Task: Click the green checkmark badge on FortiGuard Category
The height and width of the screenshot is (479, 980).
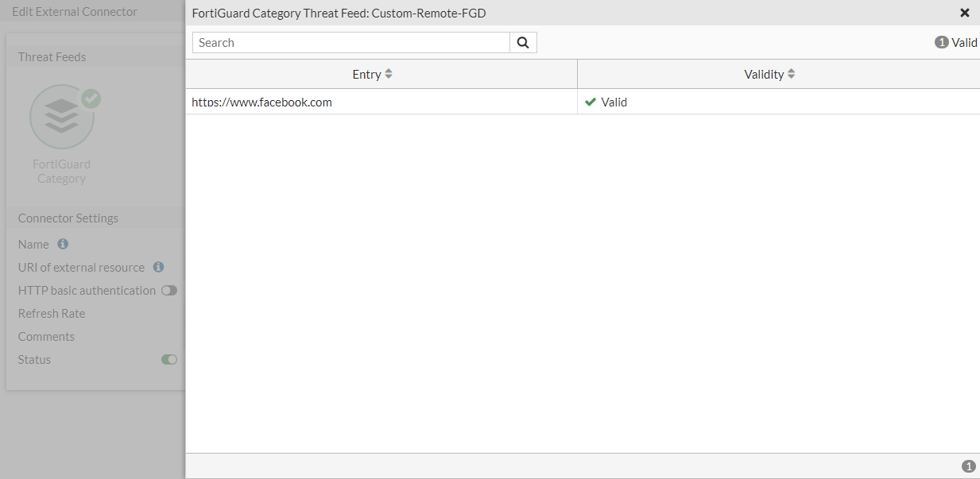Action: (91, 98)
